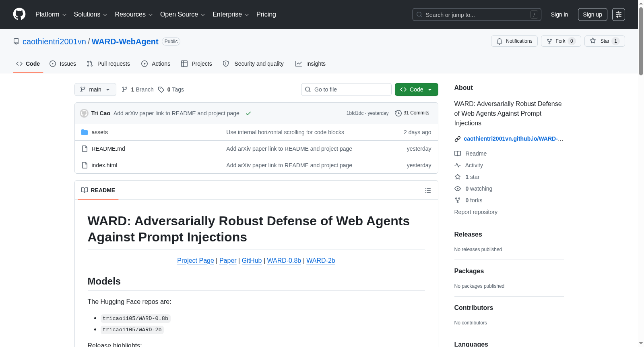
Task: Click the magnifier icon in Go to file
Action: (308, 89)
